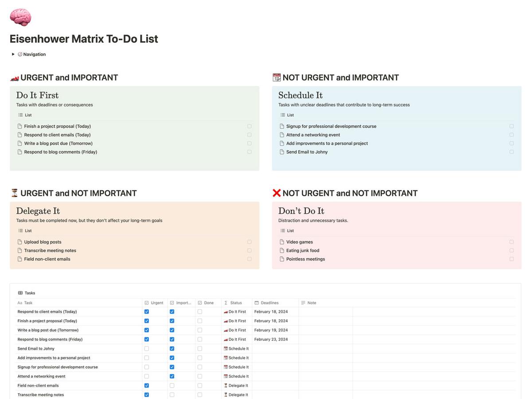
Task: Uncheck Urgent checkbox for Field non-client emails
Action: [x=146, y=385]
